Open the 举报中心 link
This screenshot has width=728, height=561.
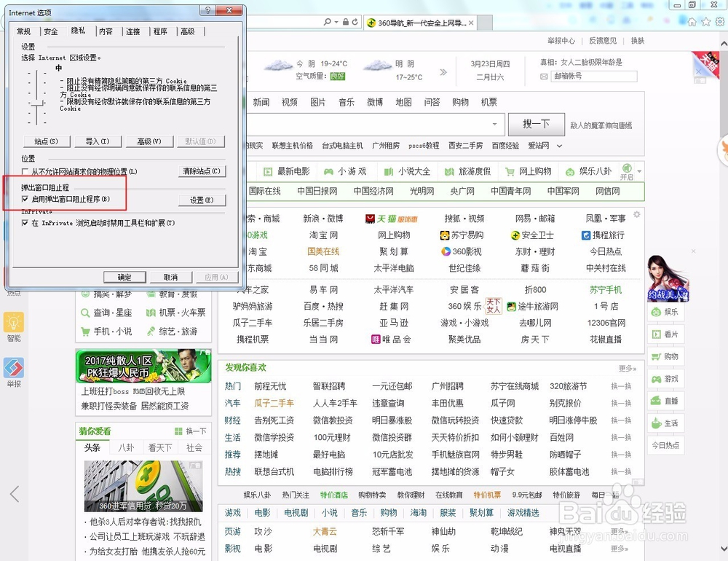(x=561, y=41)
